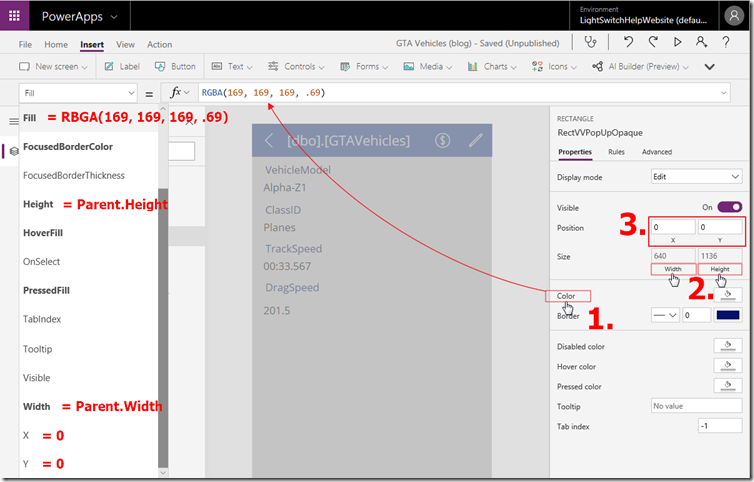Expand the formula bar chevron
The height and width of the screenshot is (482, 754).
pos(723,93)
